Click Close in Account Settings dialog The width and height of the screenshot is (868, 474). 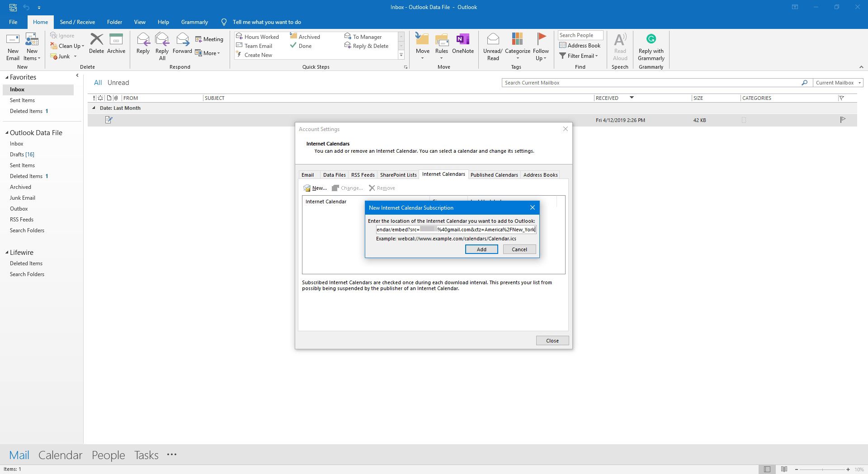click(552, 341)
